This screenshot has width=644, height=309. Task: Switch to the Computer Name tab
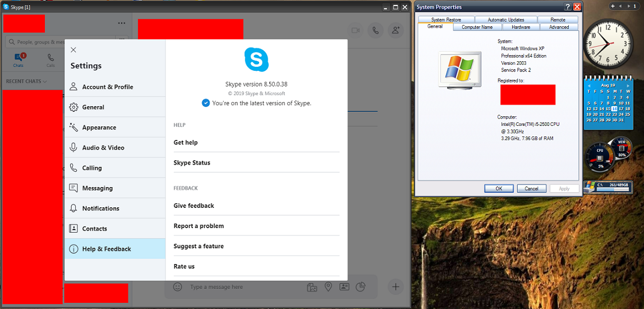coord(477,27)
